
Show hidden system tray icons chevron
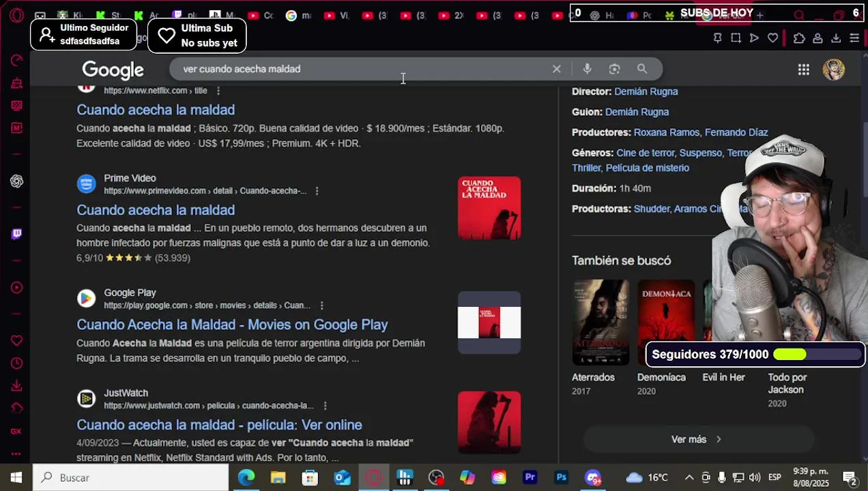689,477
